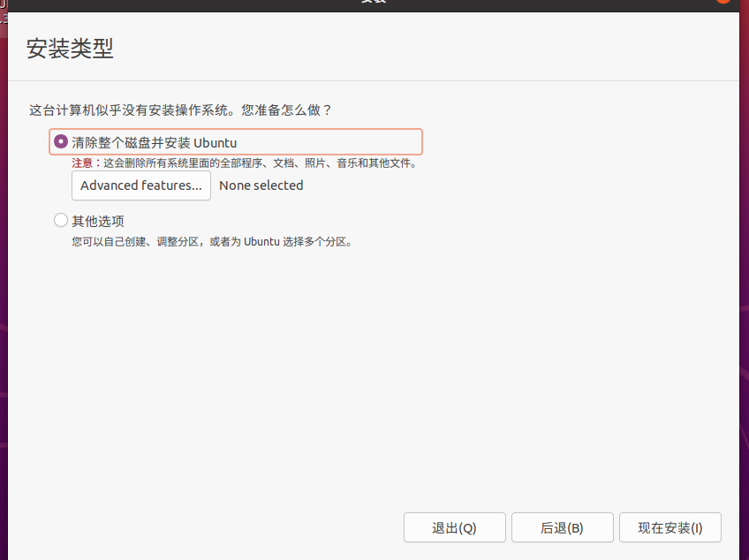Click the warning text starting with 注意
Viewport: 749px width, 560px height.
[245, 163]
